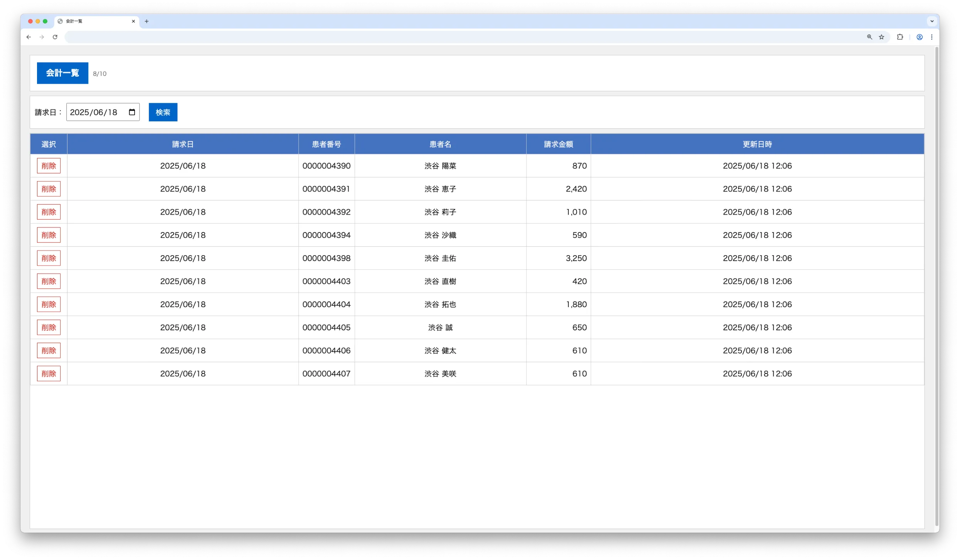Delete the row for patient 0000004398
Screen dimensions: 960x560
point(49,258)
